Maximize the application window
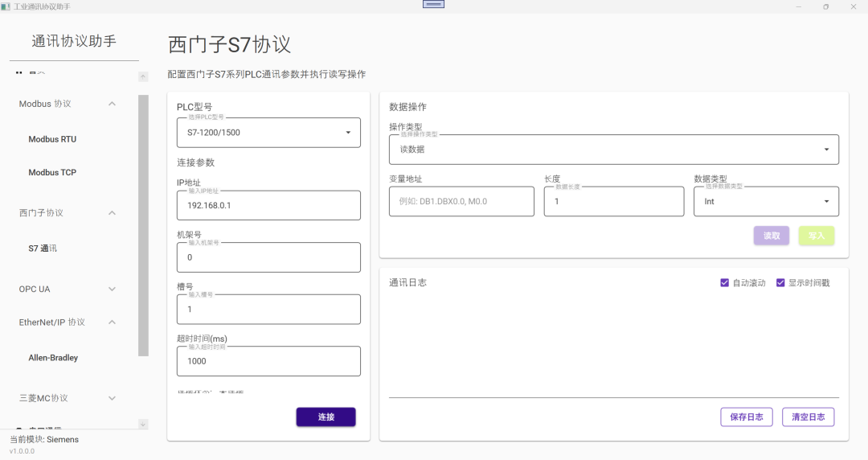 (826, 6)
